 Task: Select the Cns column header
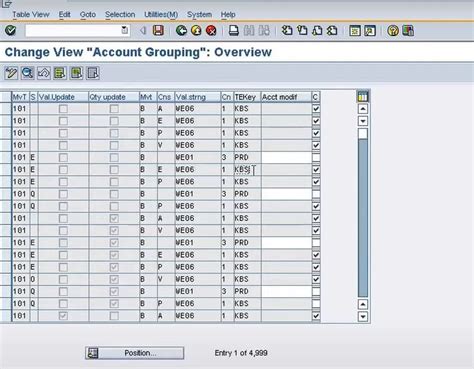(166, 97)
